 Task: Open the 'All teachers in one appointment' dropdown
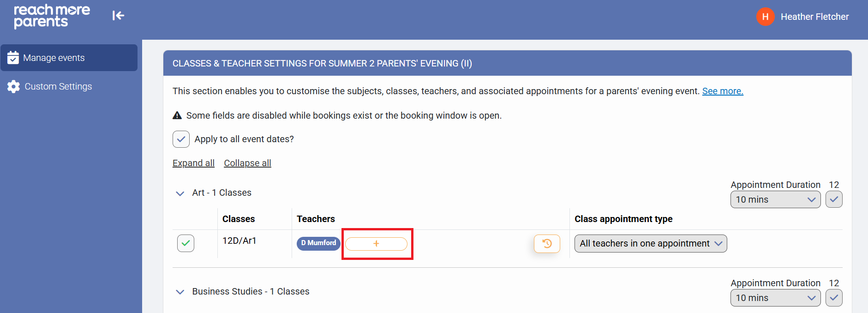coord(650,244)
